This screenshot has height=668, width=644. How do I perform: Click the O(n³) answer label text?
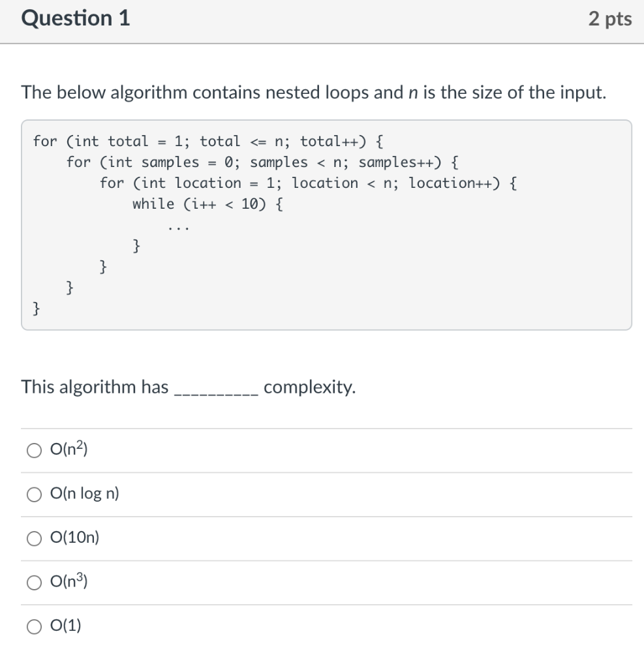[x=69, y=581]
